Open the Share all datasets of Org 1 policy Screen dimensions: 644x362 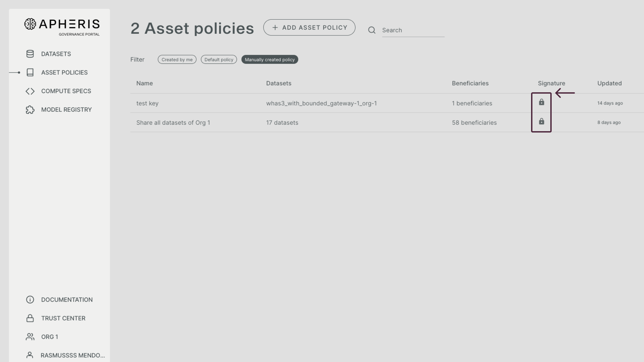[173, 122]
